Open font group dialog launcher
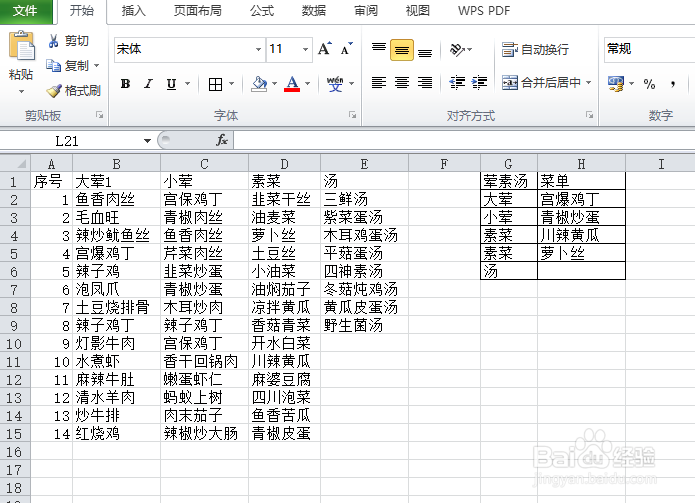 point(353,115)
